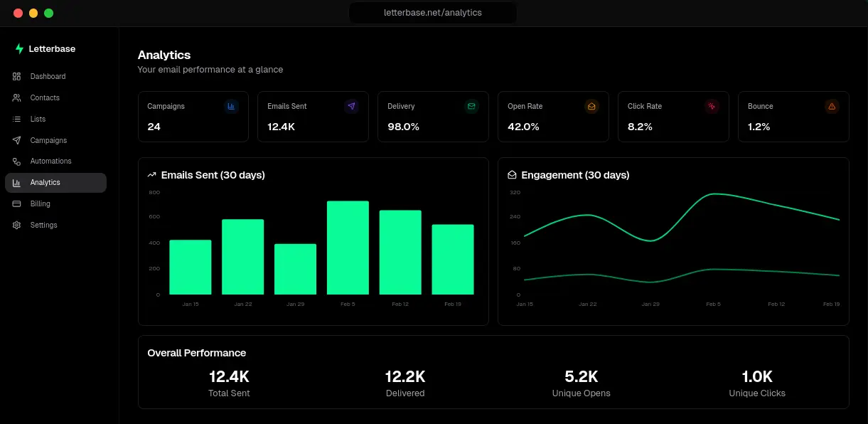This screenshot has height=424, width=868.
Task: Click the letterbase.net/analytics address bar
Action: coord(433,13)
